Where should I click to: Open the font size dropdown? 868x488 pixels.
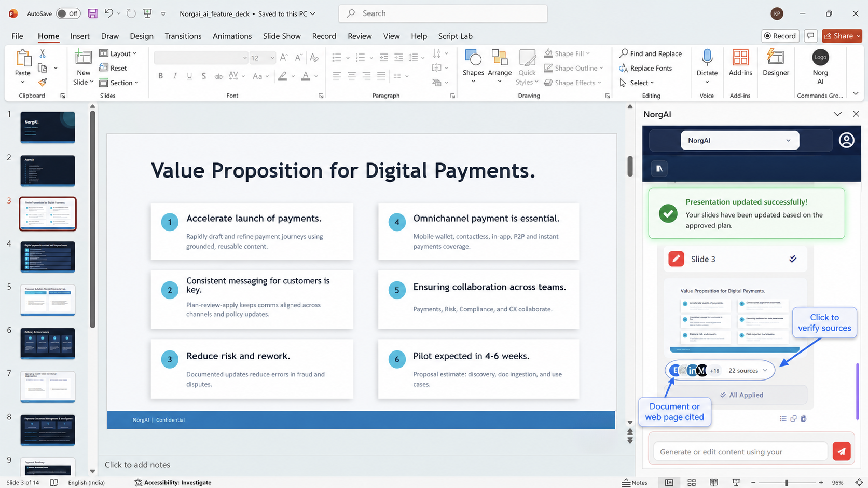tap(272, 58)
